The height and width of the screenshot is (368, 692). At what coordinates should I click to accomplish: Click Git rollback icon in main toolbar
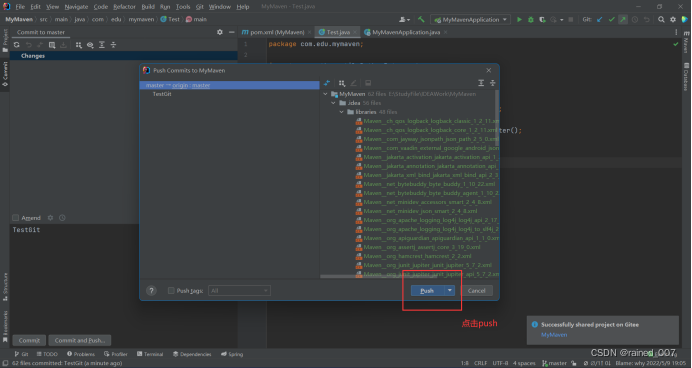pyautogui.click(x=647, y=19)
